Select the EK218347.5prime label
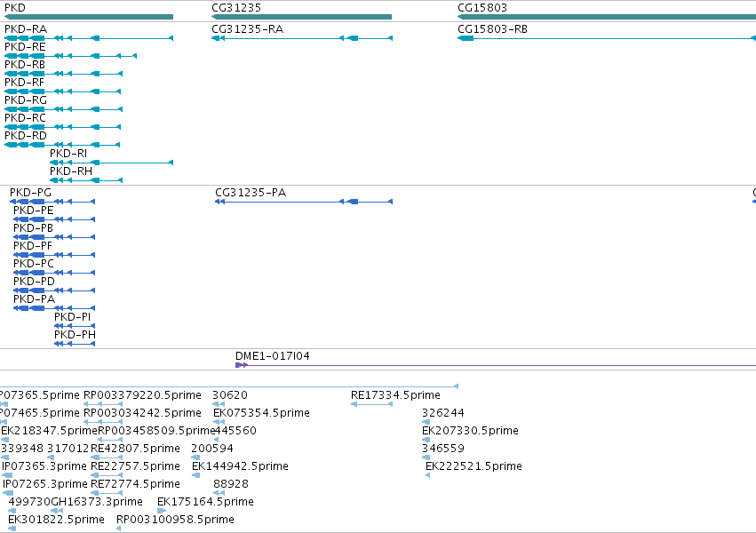756x533 pixels. click(49, 431)
